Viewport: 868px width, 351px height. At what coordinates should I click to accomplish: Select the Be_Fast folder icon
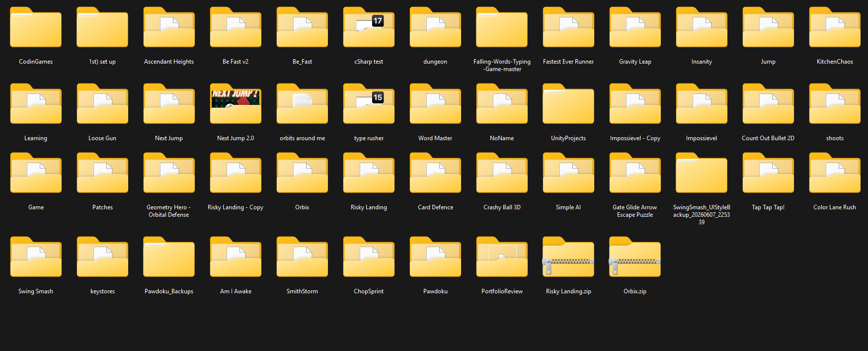click(302, 27)
